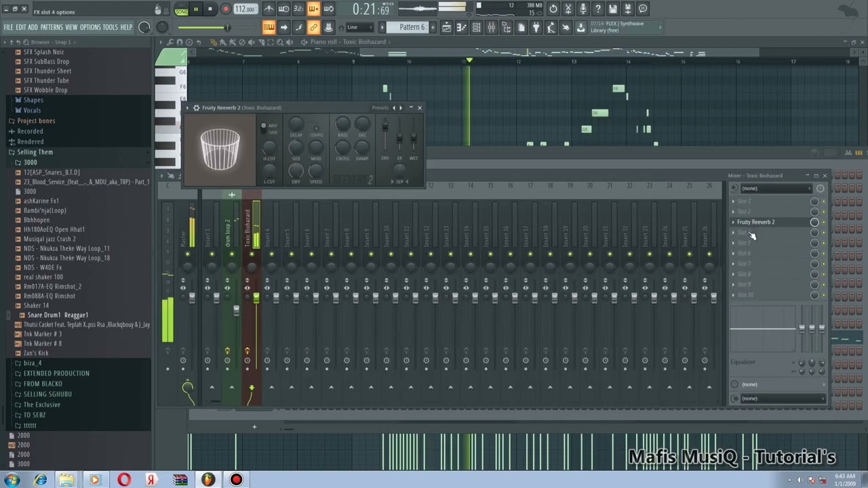Open the FILE menu
This screenshot has height=488, width=868.
coord(8,27)
